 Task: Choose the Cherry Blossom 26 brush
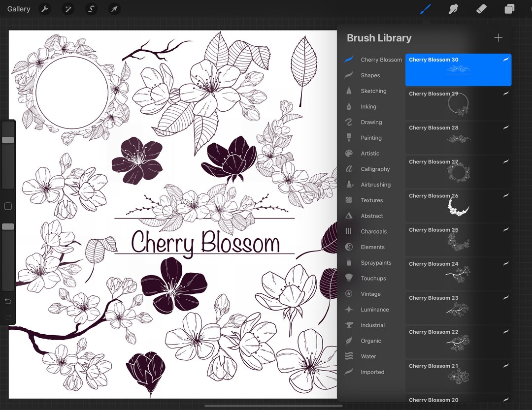(459, 206)
